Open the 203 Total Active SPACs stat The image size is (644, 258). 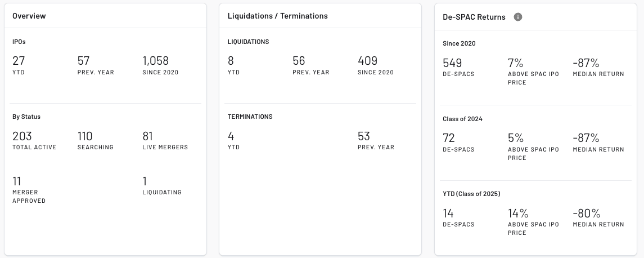click(x=22, y=136)
